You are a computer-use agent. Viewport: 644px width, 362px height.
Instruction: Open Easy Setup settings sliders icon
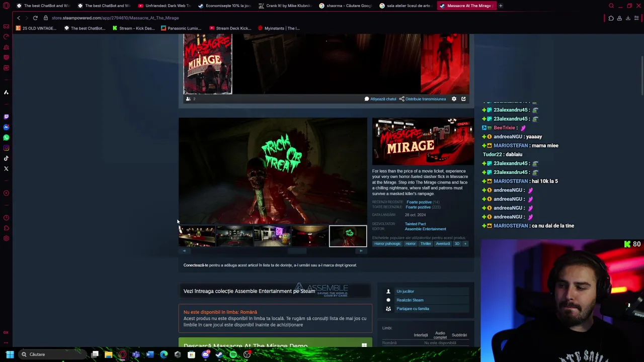coord(636,18)
